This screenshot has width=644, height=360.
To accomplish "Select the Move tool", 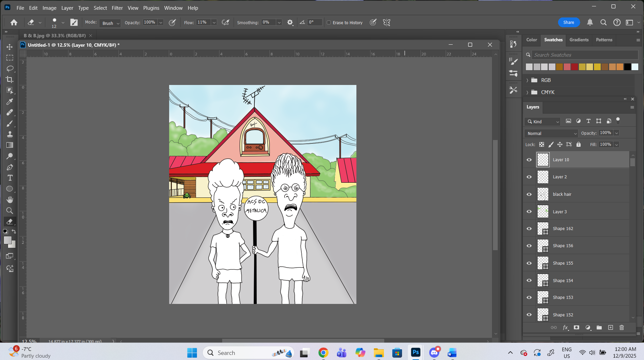I will coord(10,47).
